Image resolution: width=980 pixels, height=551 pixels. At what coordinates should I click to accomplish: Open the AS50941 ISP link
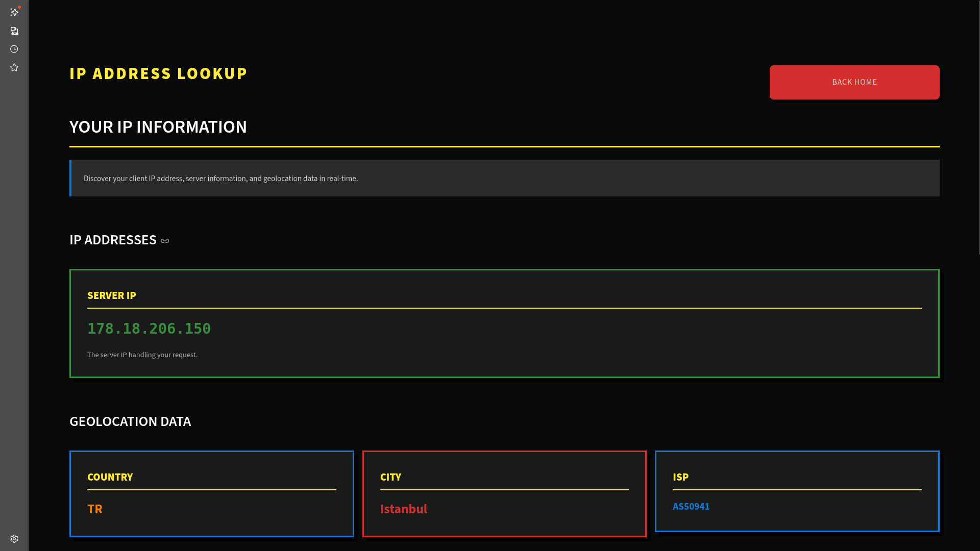(x=691, y=506)
